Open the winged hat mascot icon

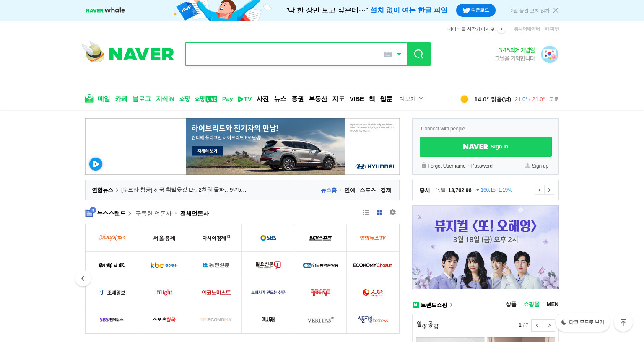pos(93,52)
